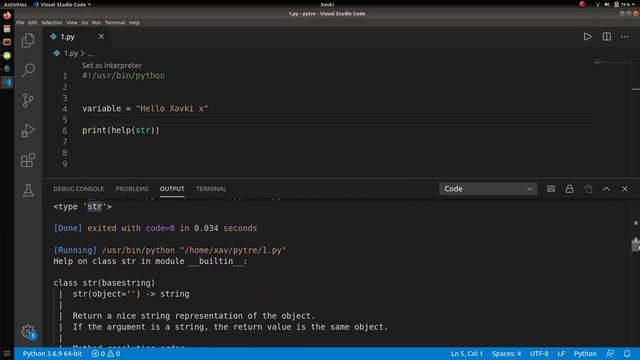The width and height of the screenshot is (640, 360).
Task: Open the Testing flask view
Action: pos(28,190)
